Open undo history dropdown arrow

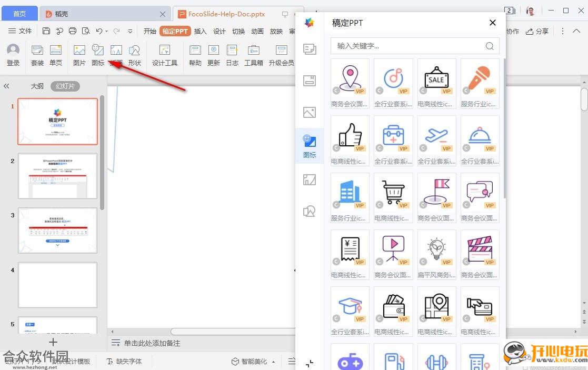point(106,32)
